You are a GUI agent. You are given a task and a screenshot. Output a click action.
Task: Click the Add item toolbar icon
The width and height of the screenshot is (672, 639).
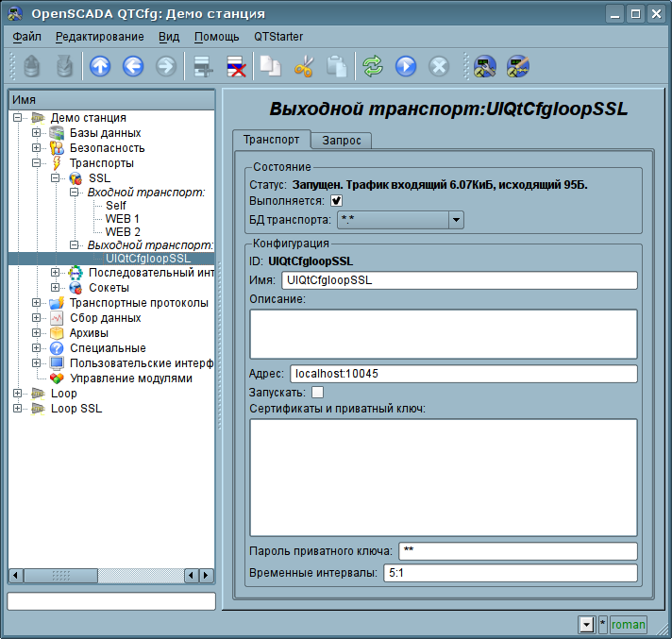click(201, 66)
